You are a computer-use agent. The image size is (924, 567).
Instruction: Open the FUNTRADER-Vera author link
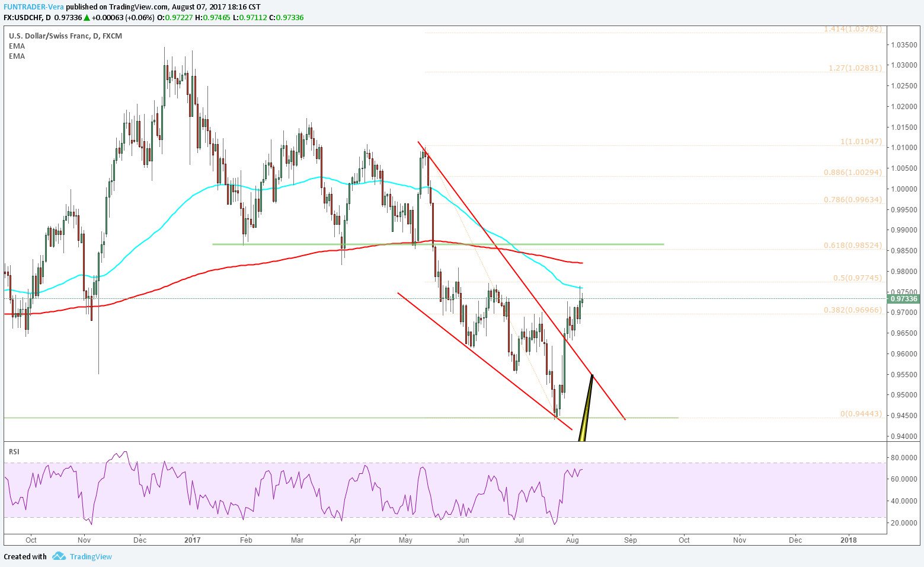34,7
